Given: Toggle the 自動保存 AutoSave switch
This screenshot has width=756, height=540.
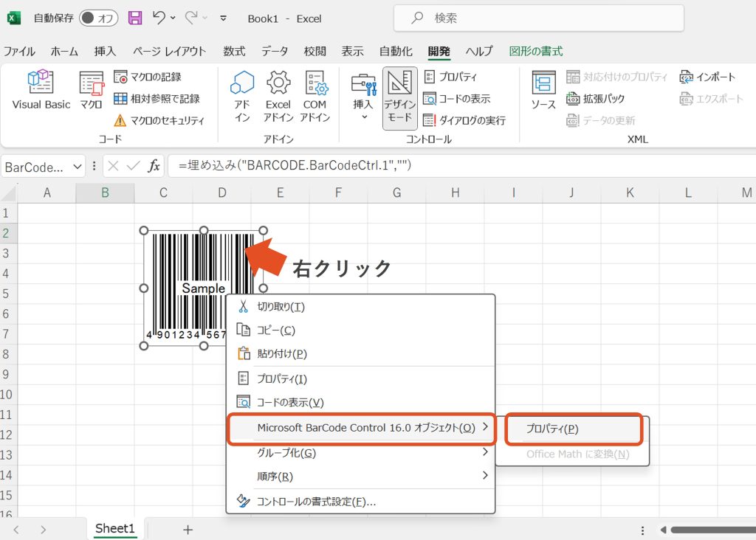Looking at the screenshot, I should point(99,18).
